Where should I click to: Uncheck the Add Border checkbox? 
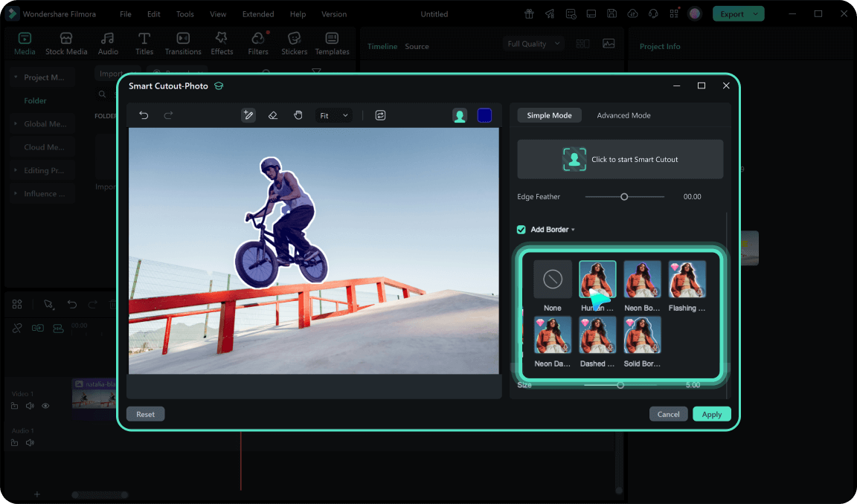[x=521, y=229]
